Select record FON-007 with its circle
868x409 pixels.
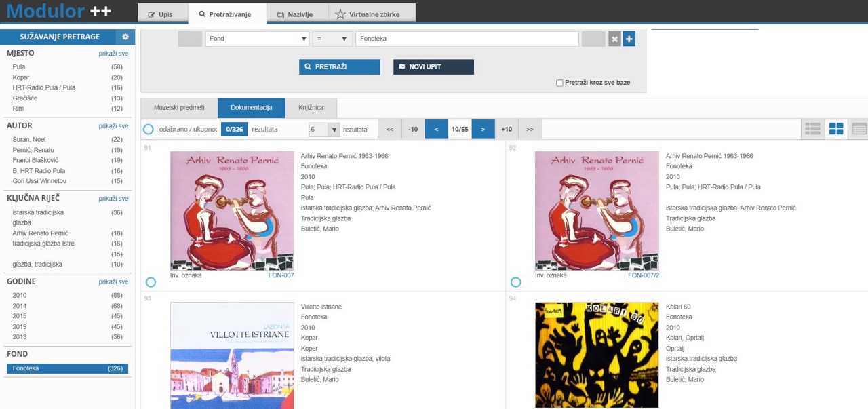tap(151, 282)
